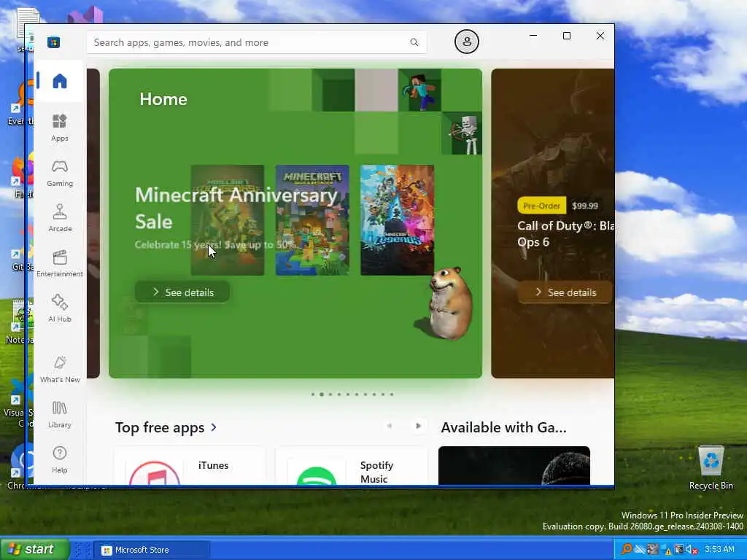Open the Home tab in Store sidebar
The width and height of the screenshot is (747, 560).
point(60,81)
